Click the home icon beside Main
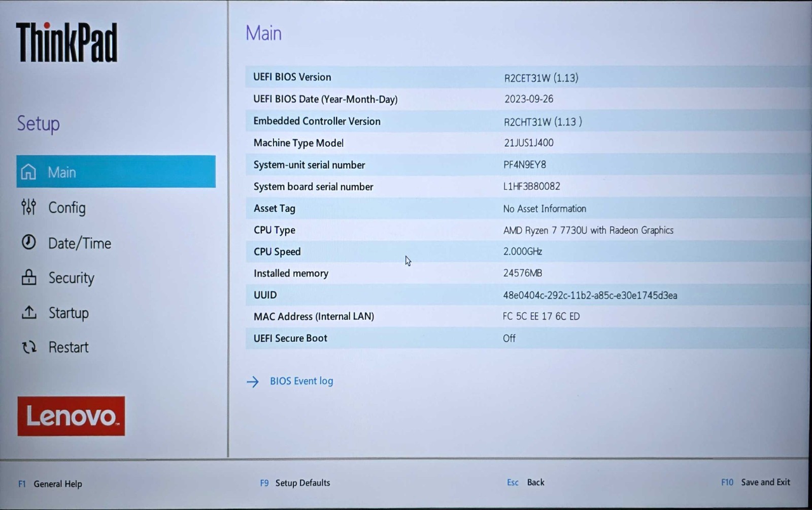 click(x=28, y=172)
